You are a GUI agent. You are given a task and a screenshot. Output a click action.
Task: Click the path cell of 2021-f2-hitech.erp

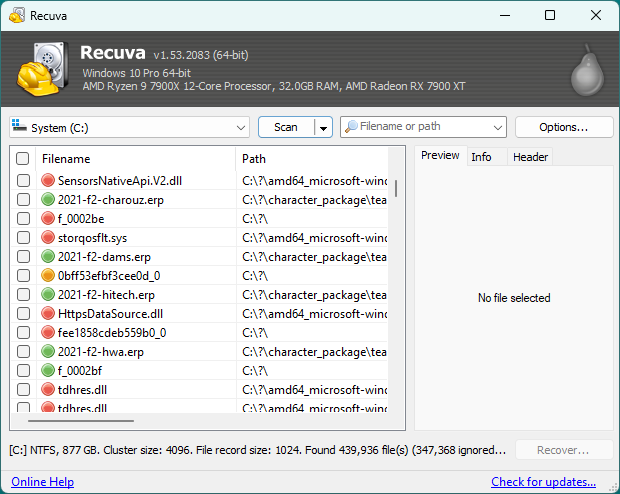(x=314, y=295)
